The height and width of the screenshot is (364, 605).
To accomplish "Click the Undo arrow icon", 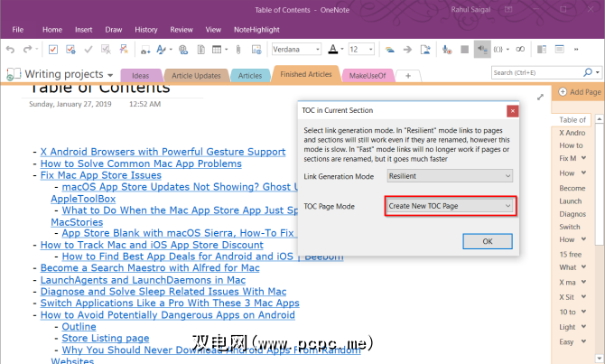I will coord(11,49).
